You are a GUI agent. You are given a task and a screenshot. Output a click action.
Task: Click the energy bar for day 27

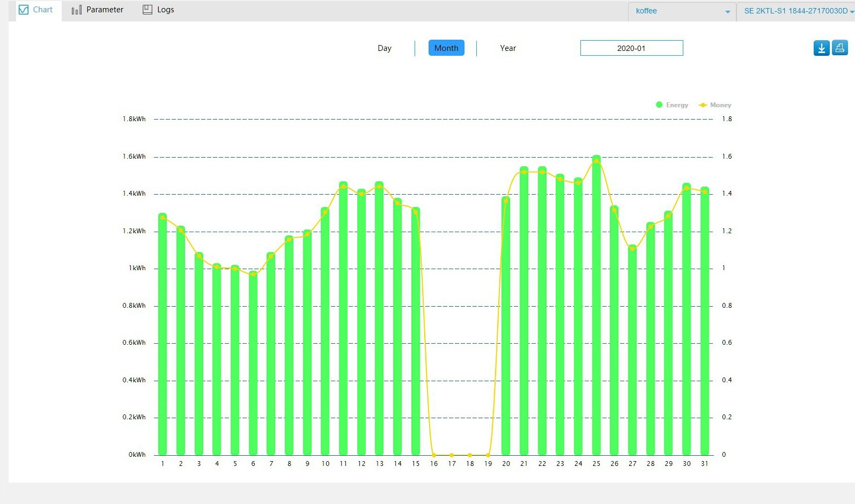coord(632,350)
